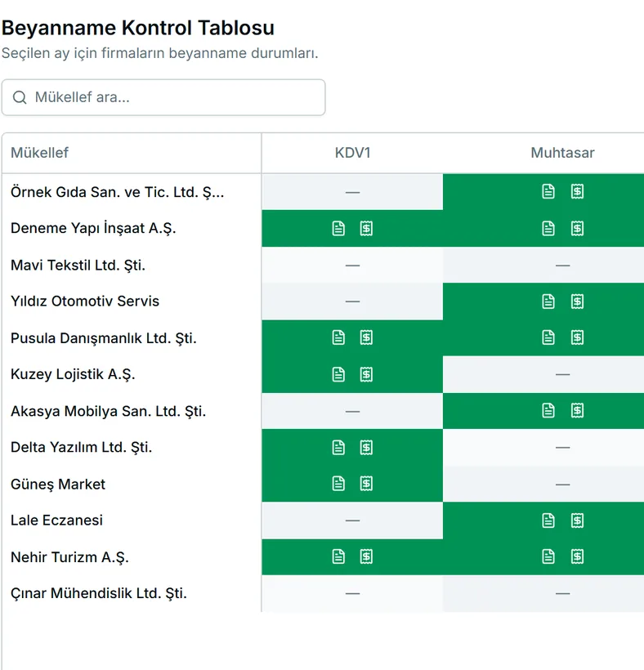Click empty KDV1 dash cell for Akasya Mobilya
The width and height of the screenshot is (644, 670).
pyautogui.click(x=352, y=411)
